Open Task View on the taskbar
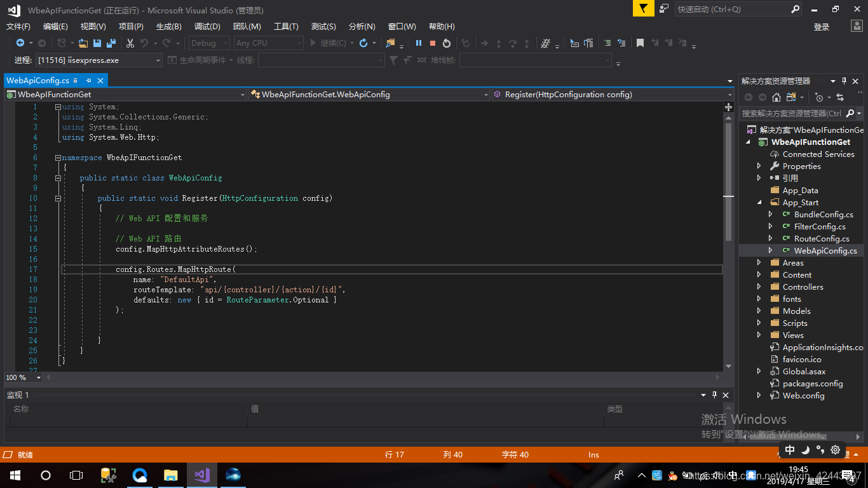 click(76, 475)
